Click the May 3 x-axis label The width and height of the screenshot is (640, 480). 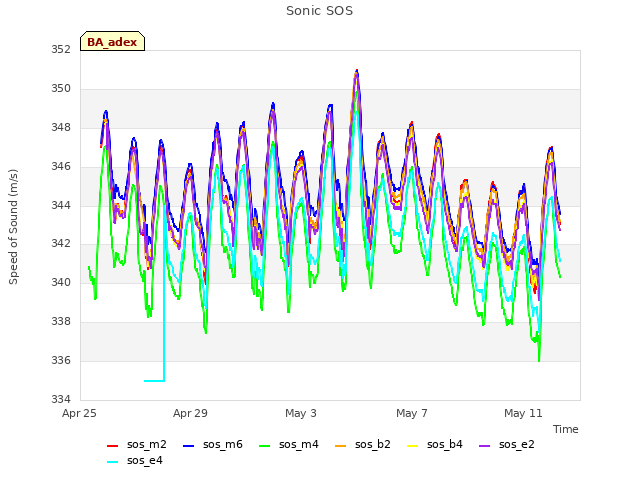click(301, 413)
